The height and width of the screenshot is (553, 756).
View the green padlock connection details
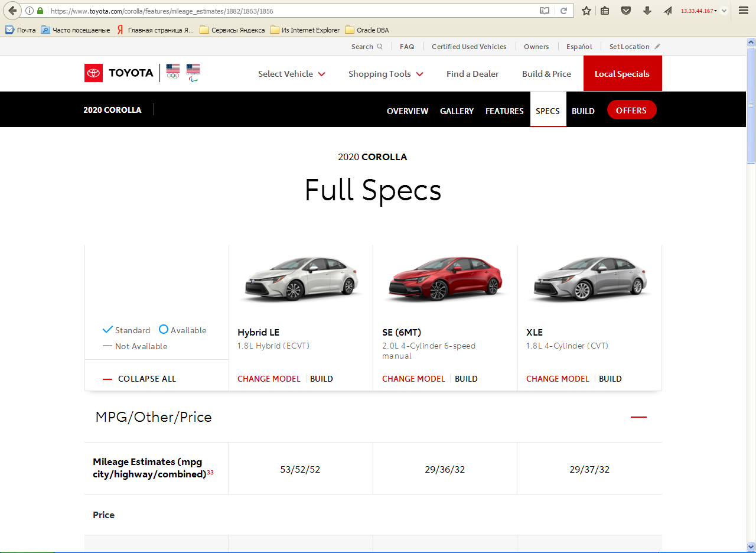click(40, 11)
